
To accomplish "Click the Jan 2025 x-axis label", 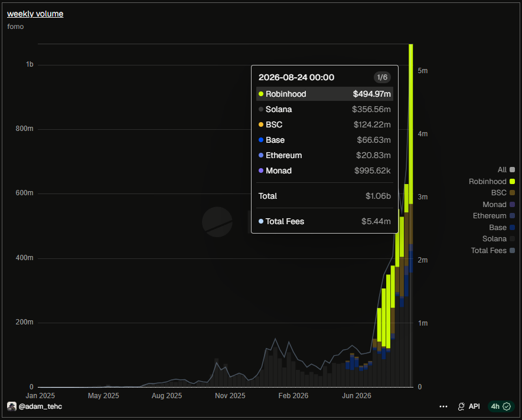I will (x=40, y=396).
